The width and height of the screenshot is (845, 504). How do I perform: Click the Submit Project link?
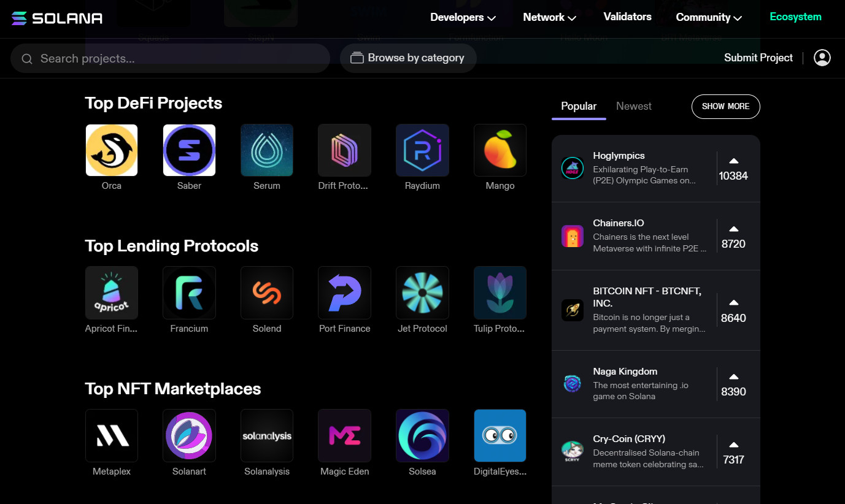point(758,58)
